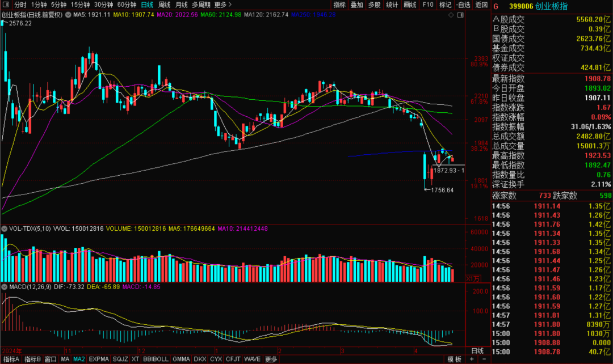Switch to the 月线 monthly chart
Viewport: 613px width, 364px height.
pos(182,5)
